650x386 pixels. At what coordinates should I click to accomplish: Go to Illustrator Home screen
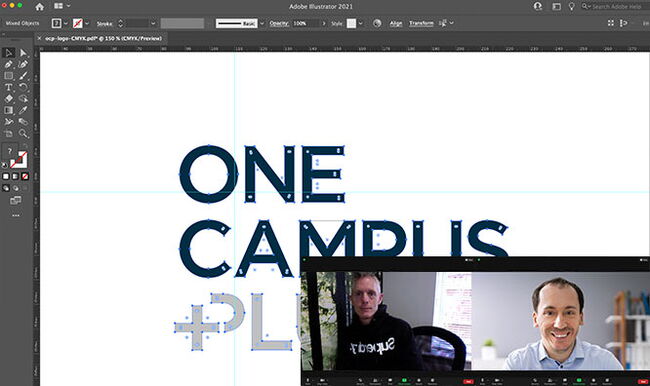(39, 6)
